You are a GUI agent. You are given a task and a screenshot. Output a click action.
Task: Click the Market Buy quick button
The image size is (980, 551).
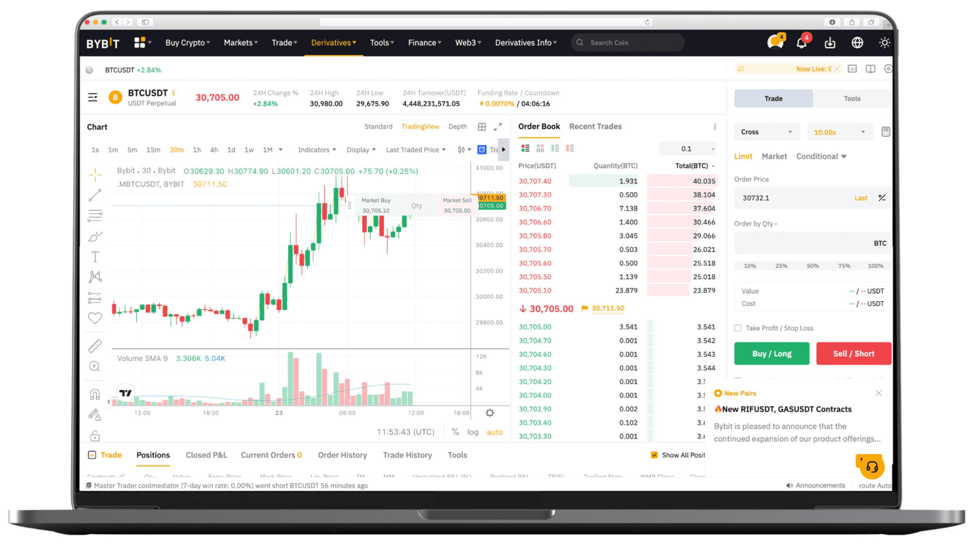(376, 205)
